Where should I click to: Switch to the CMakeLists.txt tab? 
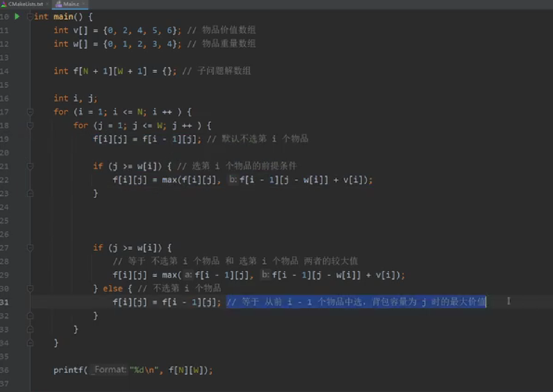25,4
